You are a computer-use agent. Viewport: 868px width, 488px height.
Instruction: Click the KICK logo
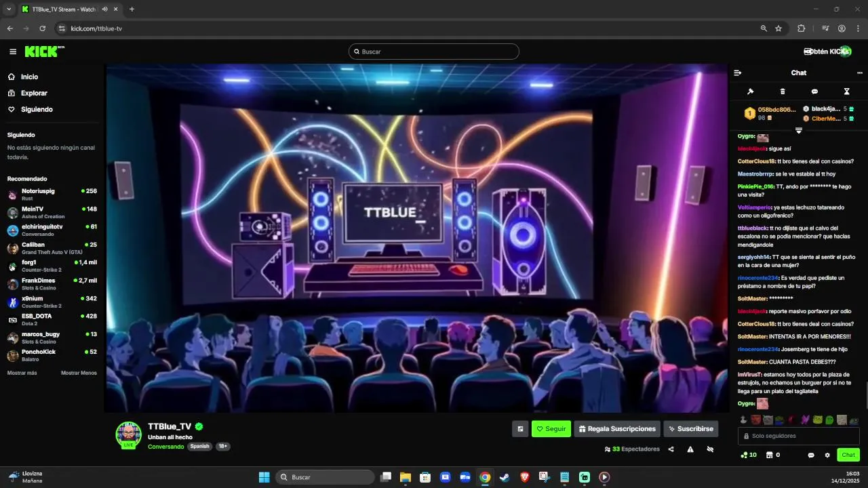coord(44,52)
